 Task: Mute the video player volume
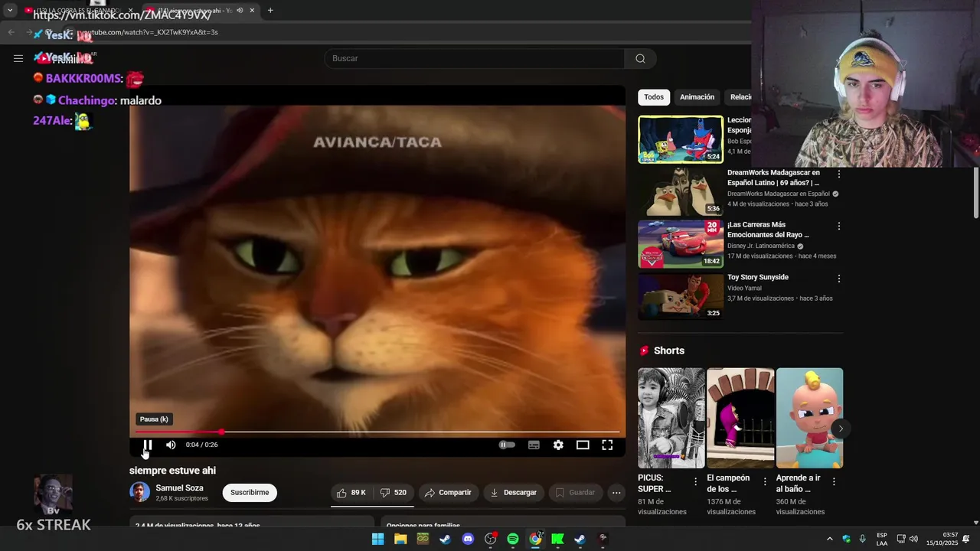(x=171, y=445)
